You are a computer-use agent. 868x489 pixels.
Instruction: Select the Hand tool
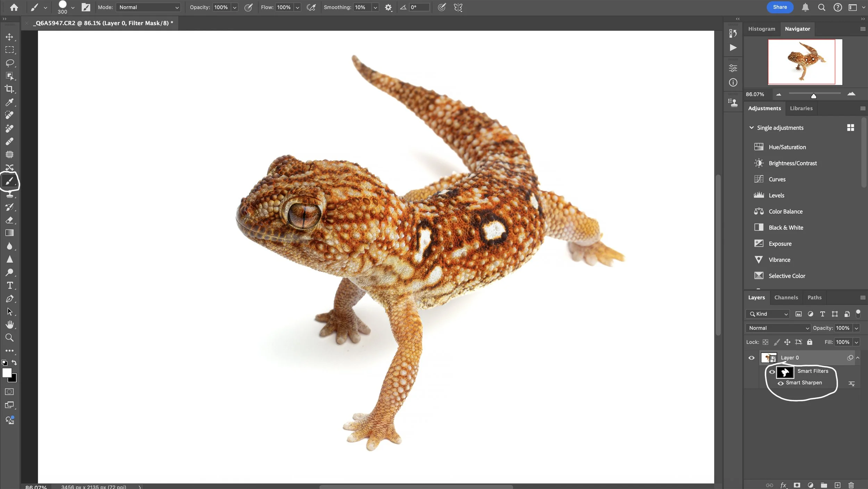9,325
